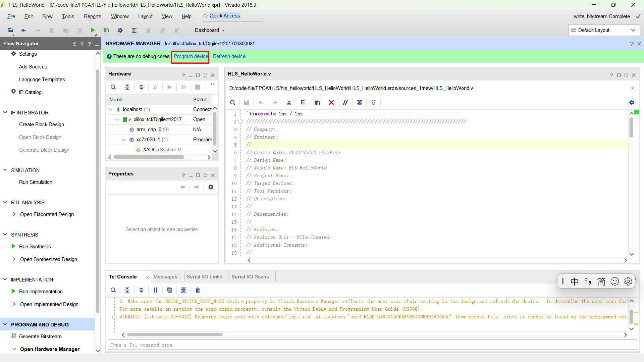This screenshot has width=644, height=362.
Task: Search in the Tcl Console
Action: click(x=113, y=290)
